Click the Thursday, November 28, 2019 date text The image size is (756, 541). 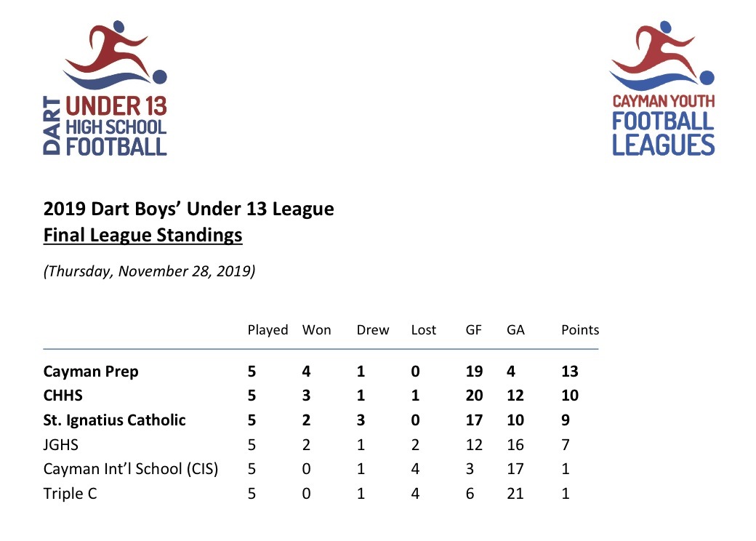149,272
